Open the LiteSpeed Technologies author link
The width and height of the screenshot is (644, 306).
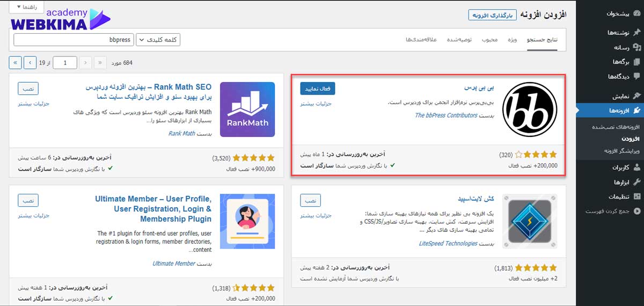pyautogui.click(x=448, y=243)
